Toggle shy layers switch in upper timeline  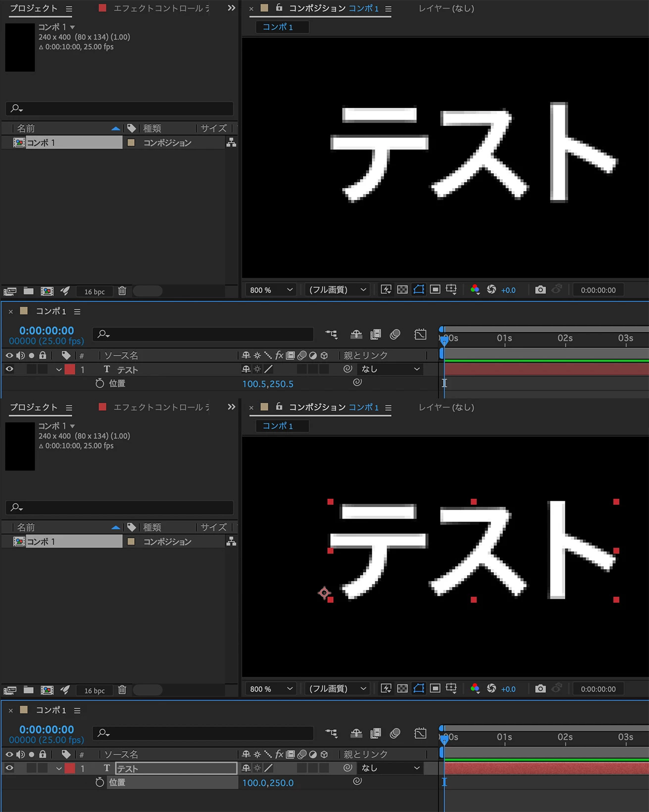click(x=356, y=334)
